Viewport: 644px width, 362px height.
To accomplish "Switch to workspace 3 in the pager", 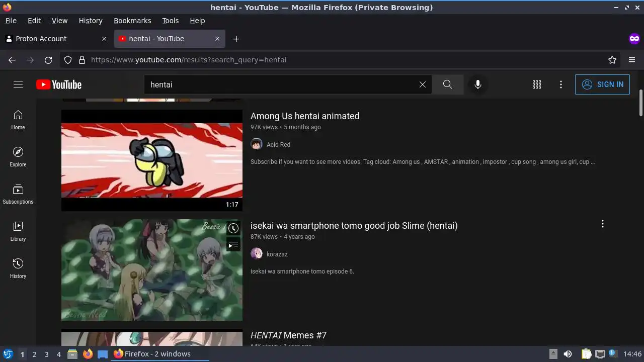I will click(46, 354).
